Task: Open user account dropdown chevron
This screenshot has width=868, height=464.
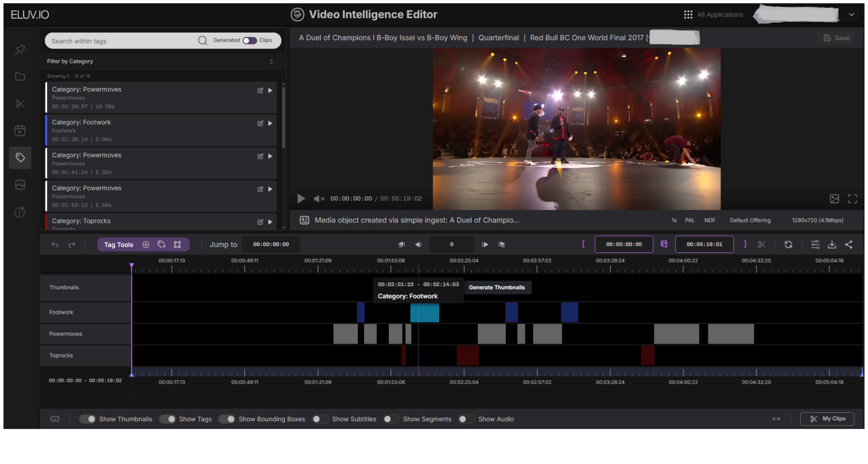Action: 851,15
